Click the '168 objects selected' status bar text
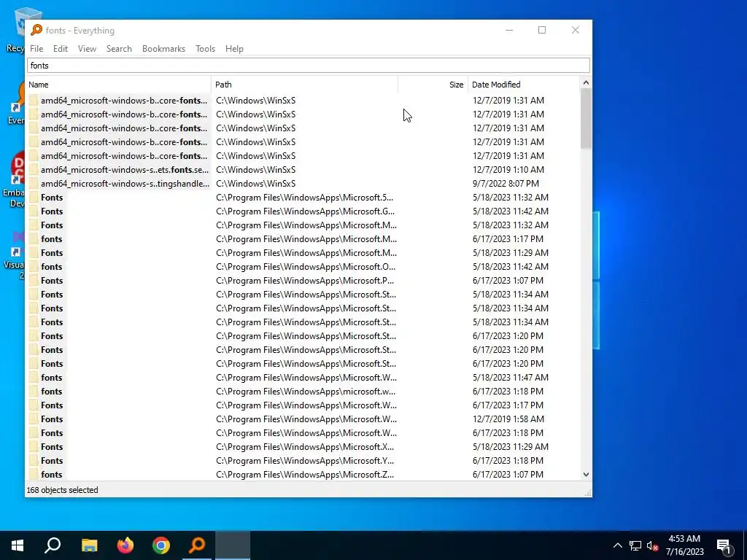Viewport: 747px width, 560px height. tap(63, 490)
